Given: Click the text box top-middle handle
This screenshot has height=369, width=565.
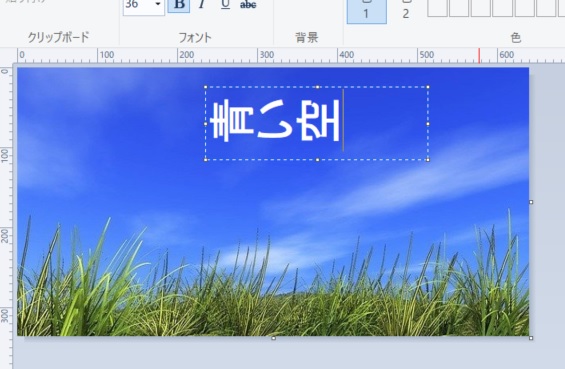Looking at the screenshot, I should (x=317, y=87).
